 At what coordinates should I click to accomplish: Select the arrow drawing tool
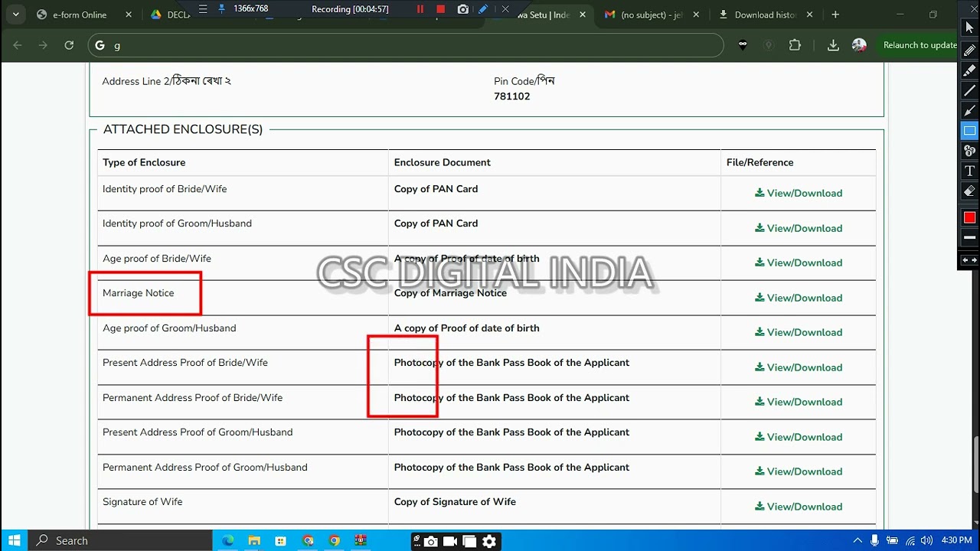click(969, 110)
